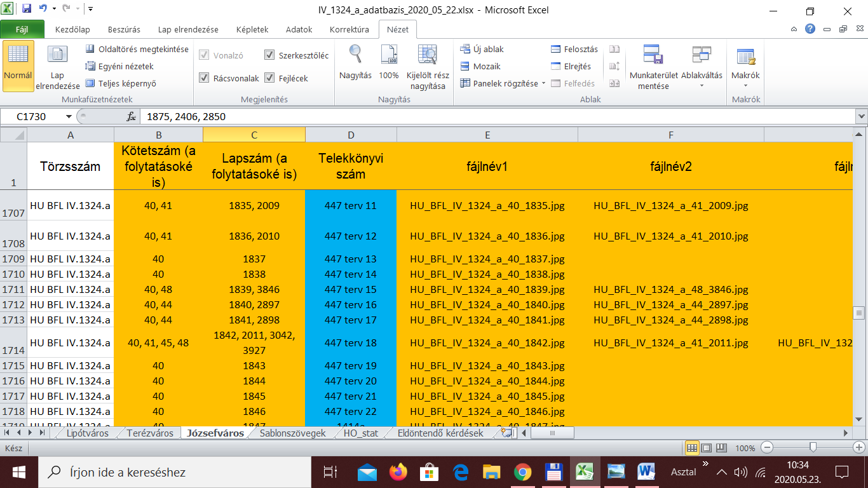Click Munkaterület mentése icon
The height and width of the screenshot is (488, 868).
tap(653, 55)
